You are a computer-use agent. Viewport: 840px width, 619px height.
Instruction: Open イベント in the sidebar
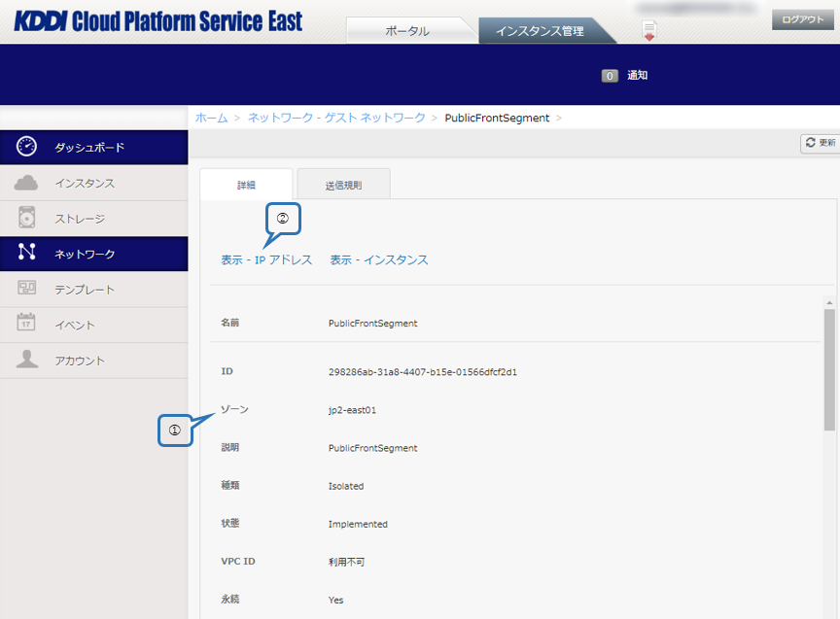coord(93,325)
